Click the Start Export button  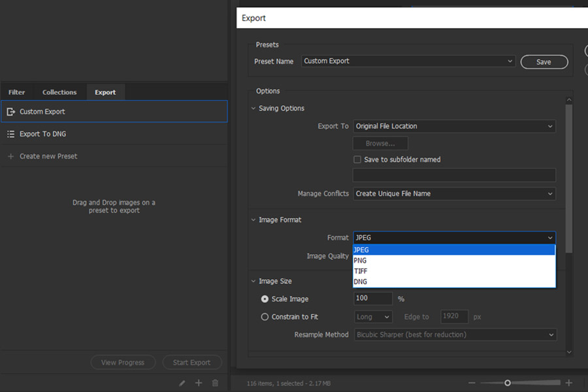tap(192, 362)
